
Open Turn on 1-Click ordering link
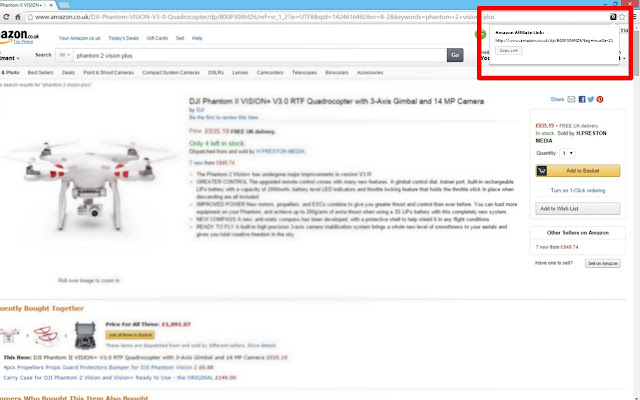[578, 190]
